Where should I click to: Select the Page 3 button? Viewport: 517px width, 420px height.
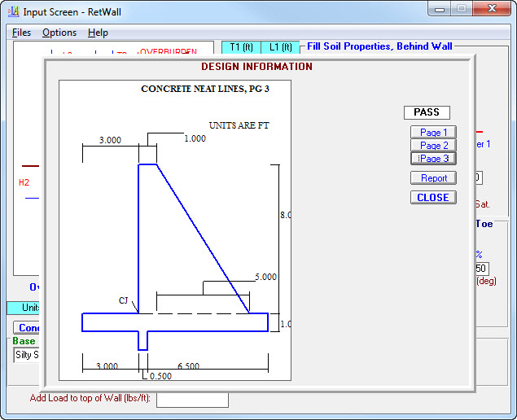[x=433, y=159]
